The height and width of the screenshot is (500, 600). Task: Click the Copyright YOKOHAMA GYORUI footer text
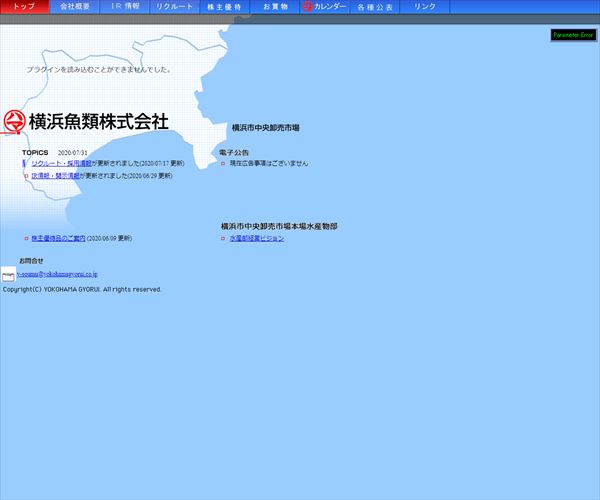click(82, 290)
